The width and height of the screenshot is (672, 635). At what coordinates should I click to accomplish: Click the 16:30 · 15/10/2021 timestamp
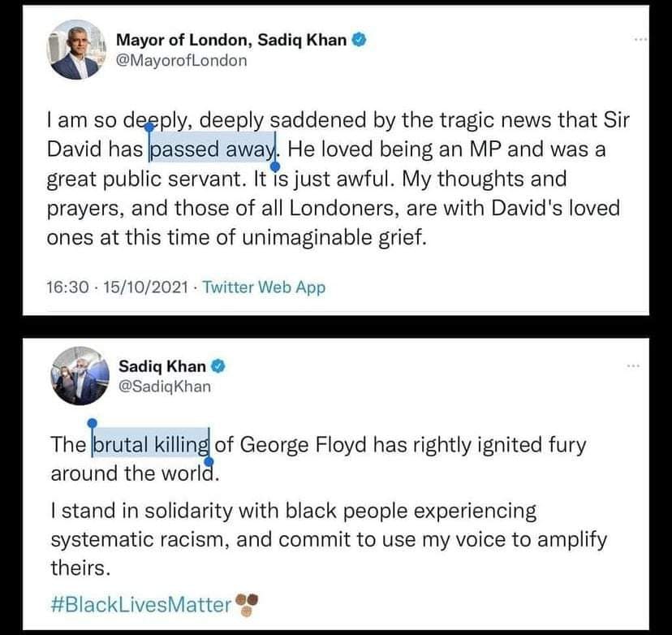click(118, 287)
